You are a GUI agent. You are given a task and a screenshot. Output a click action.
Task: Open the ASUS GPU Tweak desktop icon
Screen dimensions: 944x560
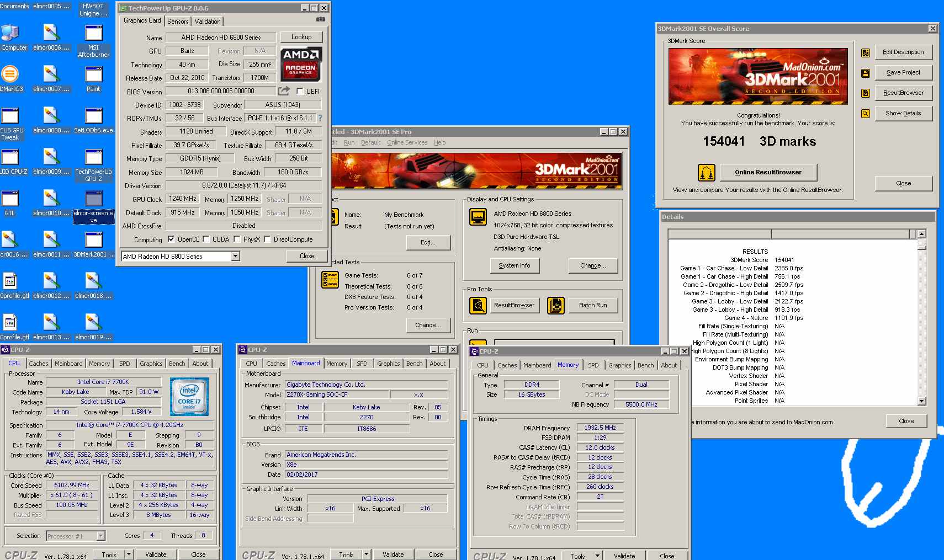coord(10,124)
